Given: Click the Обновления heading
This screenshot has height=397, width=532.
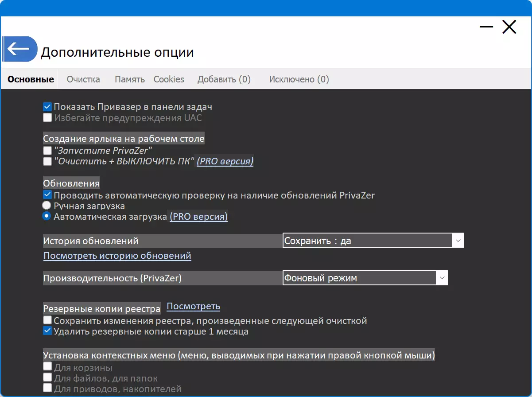Looking at the screenshot, I should tap(71, 183).
